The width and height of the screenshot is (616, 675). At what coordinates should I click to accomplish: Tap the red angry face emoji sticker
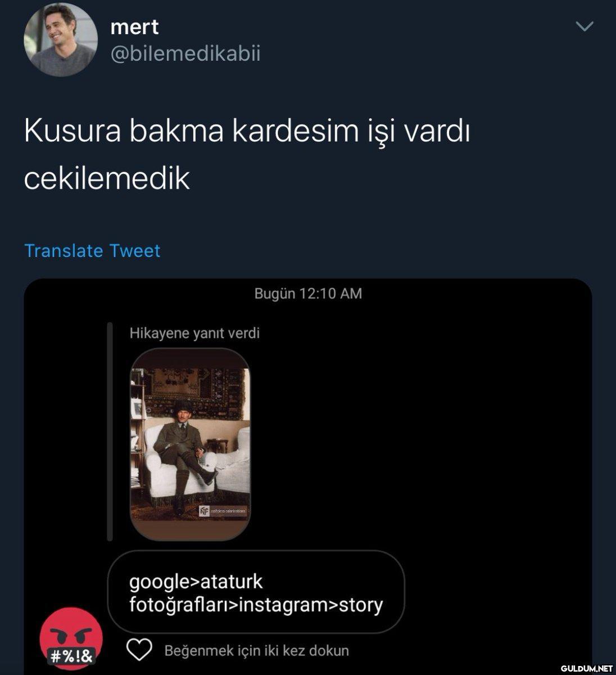click(x=71, y=638)
